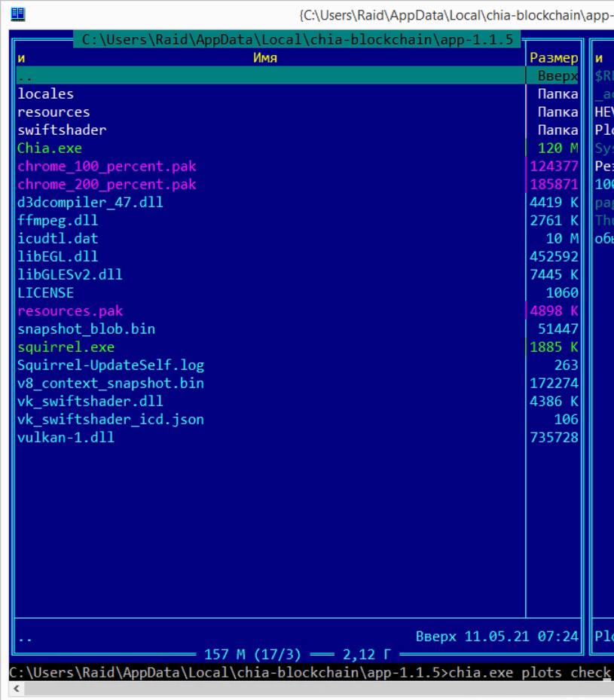Select Squirrel-UpdateSelf.log file
The image size is (614, 700).
(x=111, y=365)
